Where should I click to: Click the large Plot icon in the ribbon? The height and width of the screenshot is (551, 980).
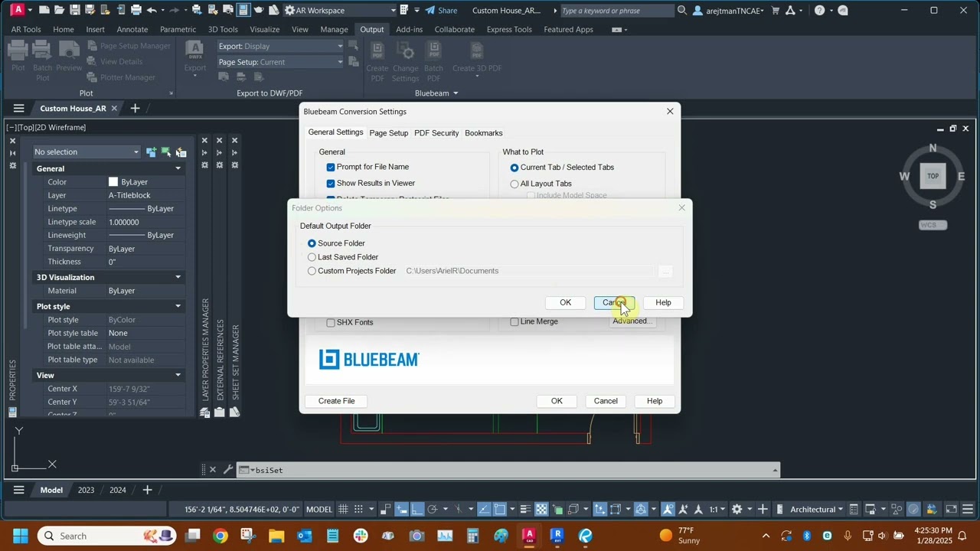[18, 51]
